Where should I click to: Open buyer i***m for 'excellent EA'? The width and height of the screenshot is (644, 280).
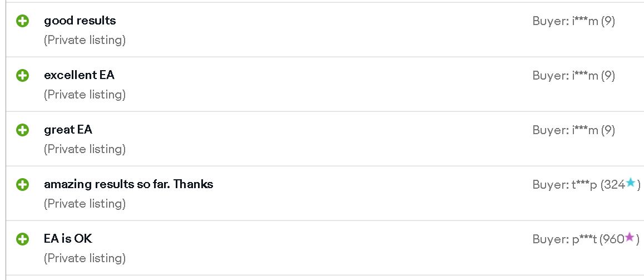[x=574, y=76]
